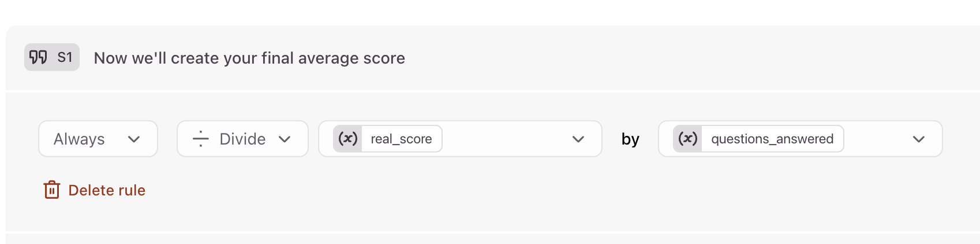
Task: Click the variable (x) icon beside real_score
Action: (x=347, y=139)
